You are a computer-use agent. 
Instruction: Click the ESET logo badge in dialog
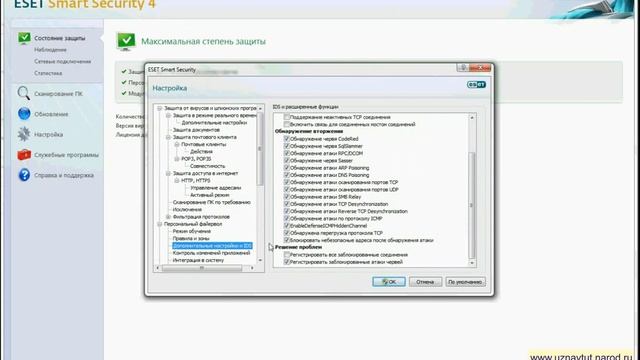coord(476,84)
